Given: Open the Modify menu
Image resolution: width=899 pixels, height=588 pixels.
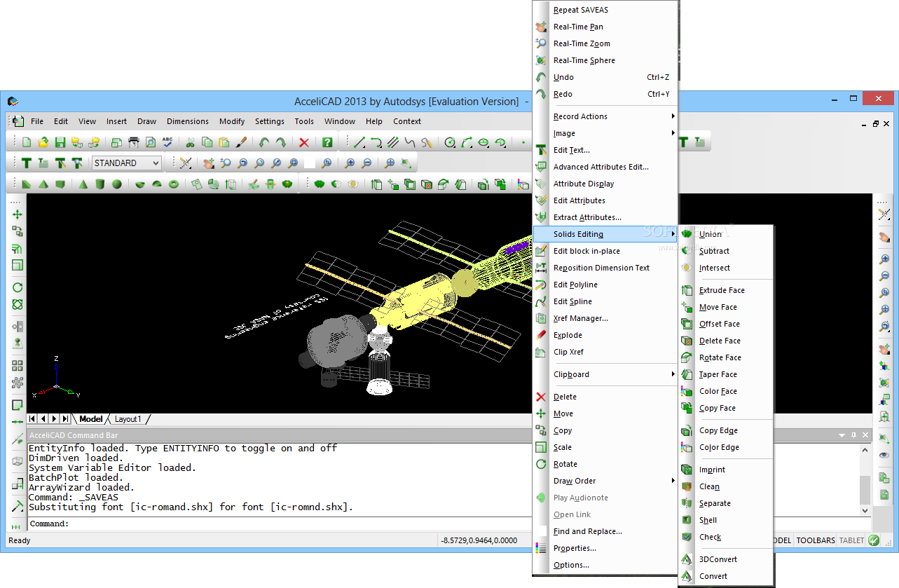Looking at the screenshot, I should tap(232, 121).
